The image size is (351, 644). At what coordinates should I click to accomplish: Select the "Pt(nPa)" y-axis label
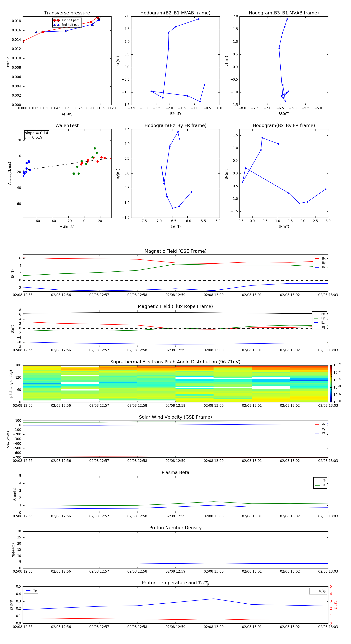(8, 61)
